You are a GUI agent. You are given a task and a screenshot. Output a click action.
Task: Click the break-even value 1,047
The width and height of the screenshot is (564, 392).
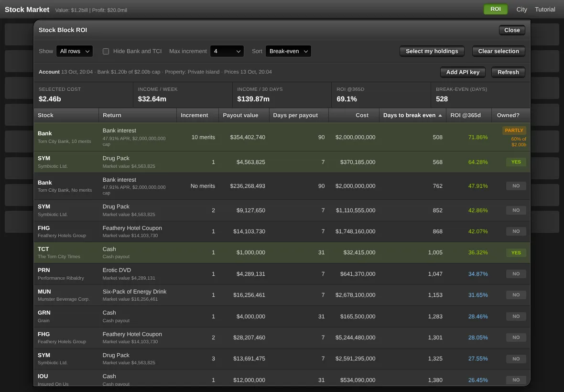tap(435, 273)
